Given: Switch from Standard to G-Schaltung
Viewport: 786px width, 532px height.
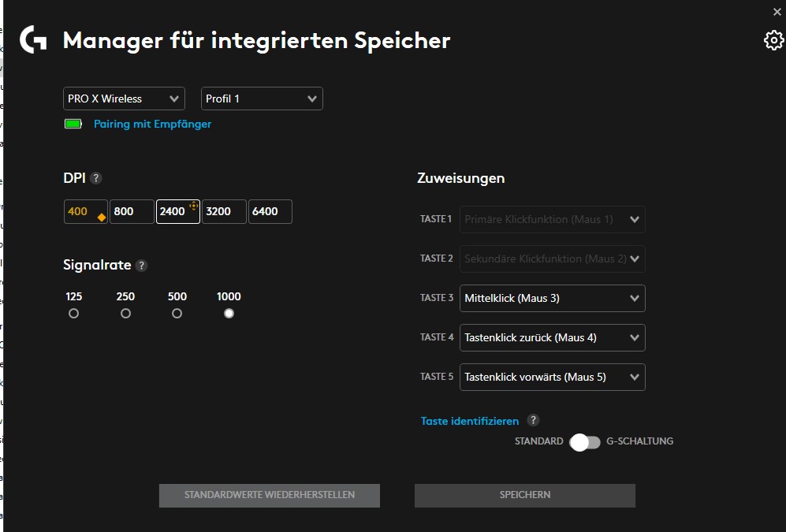Looking at the screenshot, I should click(586, 442).
